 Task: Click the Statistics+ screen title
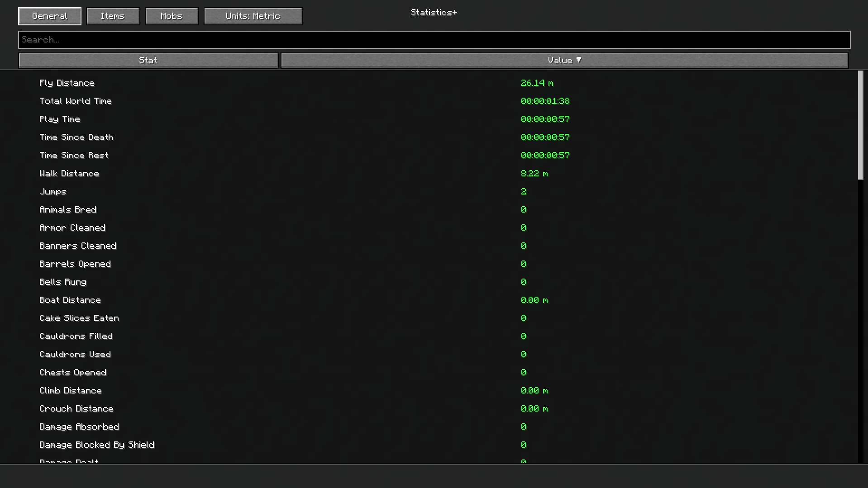[434, 13]
